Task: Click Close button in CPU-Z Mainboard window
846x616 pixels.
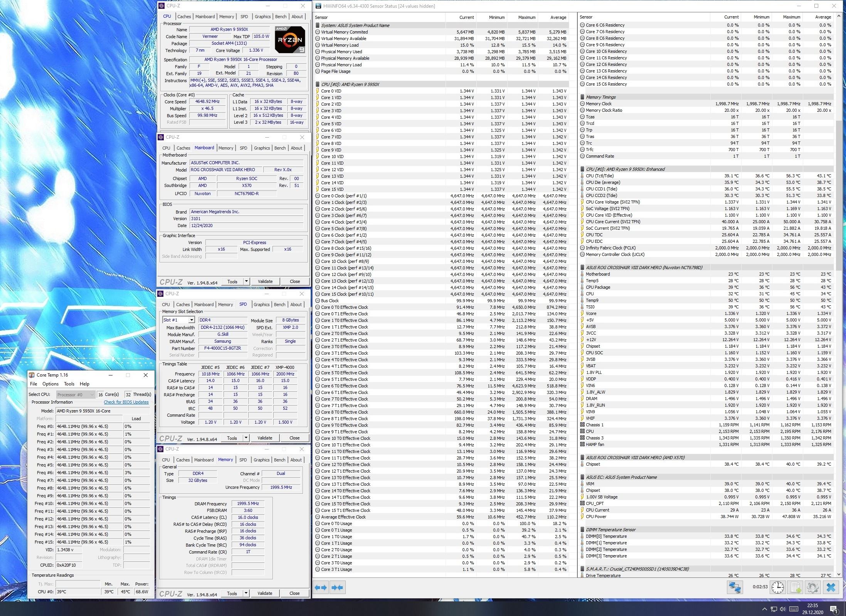Action: [x=295, y=281]
